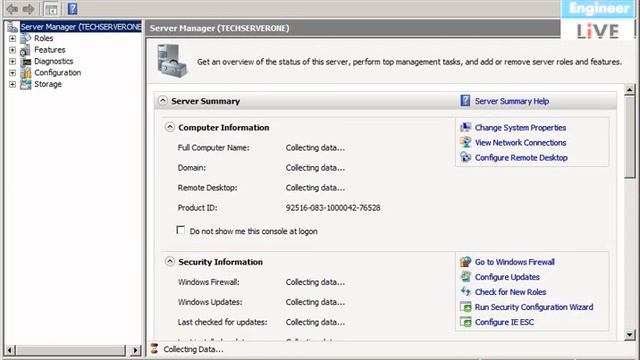The height and width of the screenshot is (360, 640).
Task: Open the Configure Updates link
Action: click(507, 277)
